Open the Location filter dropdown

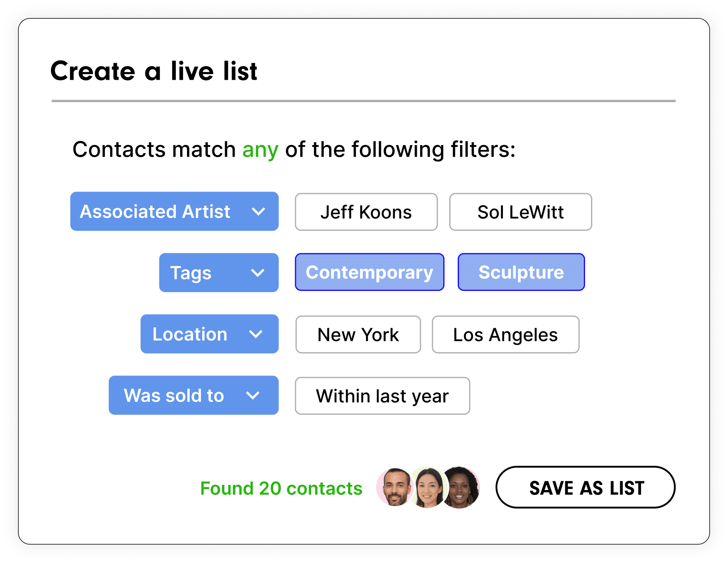click(x=209, y=334)
